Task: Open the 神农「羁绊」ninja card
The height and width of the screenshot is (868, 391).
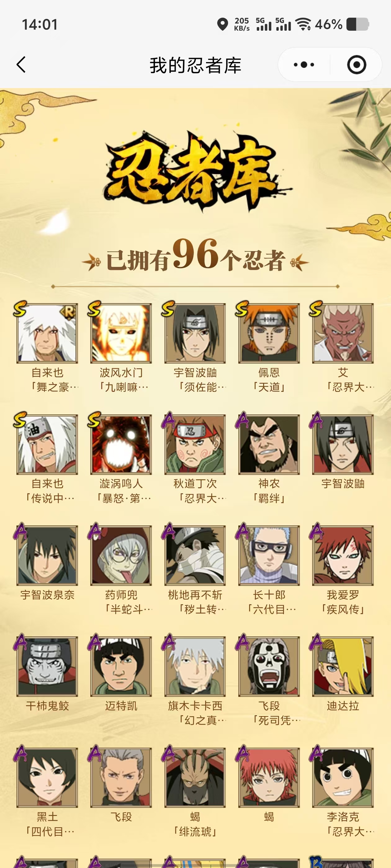Action: coord(269,445)
